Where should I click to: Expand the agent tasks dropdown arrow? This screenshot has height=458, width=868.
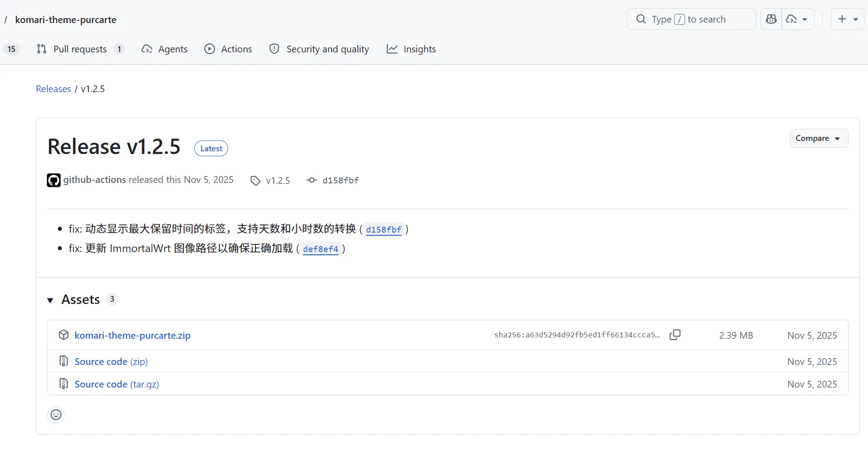pyautogui.click(x=804, y=19)
